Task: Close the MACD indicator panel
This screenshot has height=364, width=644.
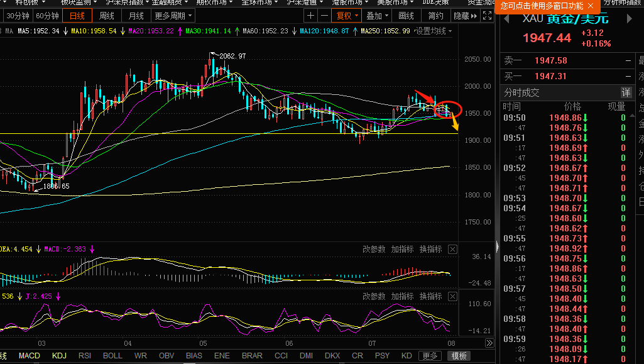Action: [452, 250]
